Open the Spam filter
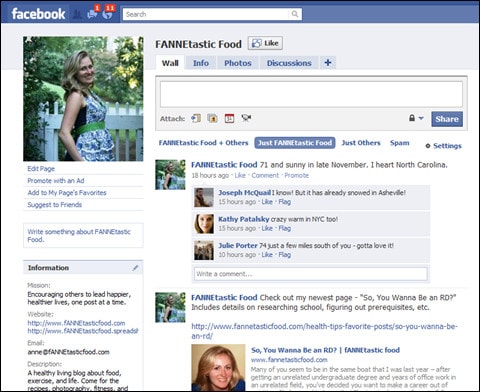The height and width of the screenshot is (392, 480). [x=399, y=143]
